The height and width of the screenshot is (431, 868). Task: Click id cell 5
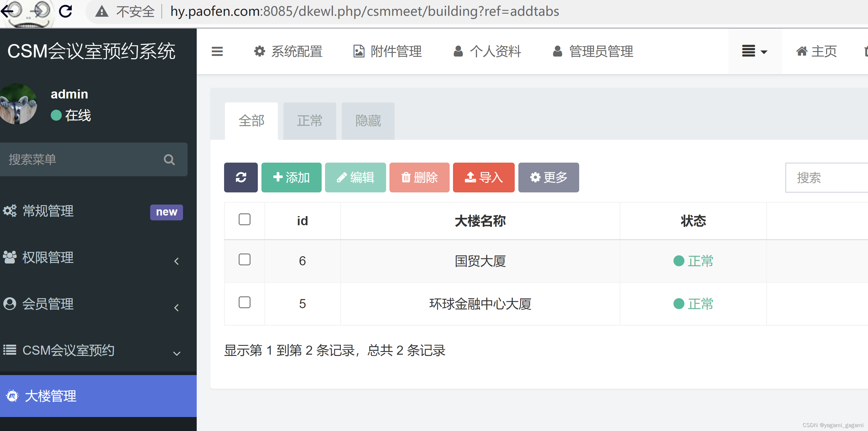tap(303, 304)
